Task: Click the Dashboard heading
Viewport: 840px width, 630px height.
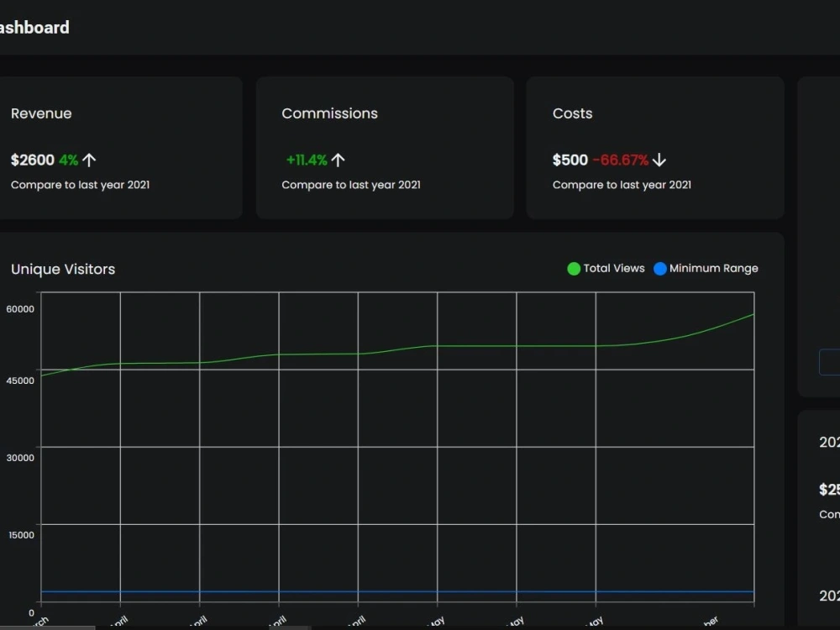Action: [x=34, y=27]
